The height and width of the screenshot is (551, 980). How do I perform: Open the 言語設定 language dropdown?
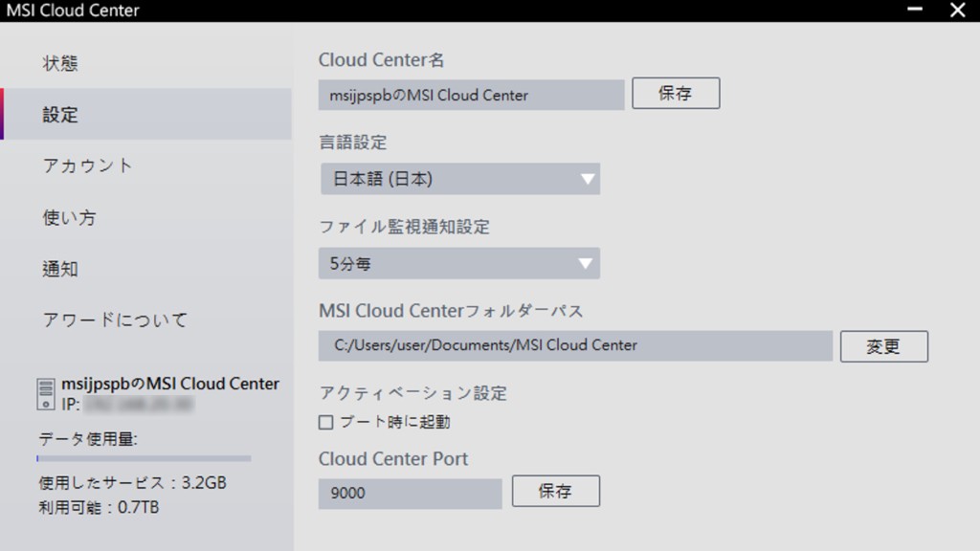pyautogui.click(x=459, y=179)
